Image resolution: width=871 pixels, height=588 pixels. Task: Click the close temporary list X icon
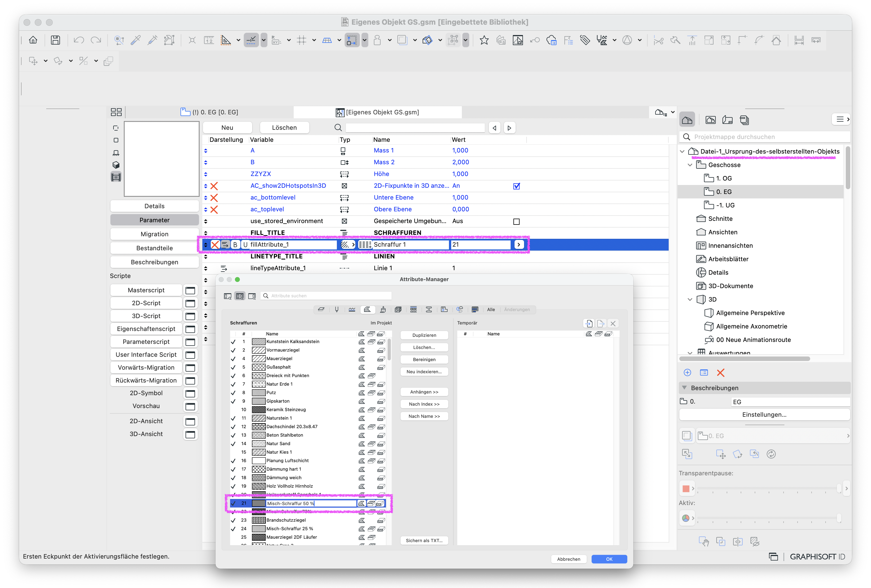(613, 323)
